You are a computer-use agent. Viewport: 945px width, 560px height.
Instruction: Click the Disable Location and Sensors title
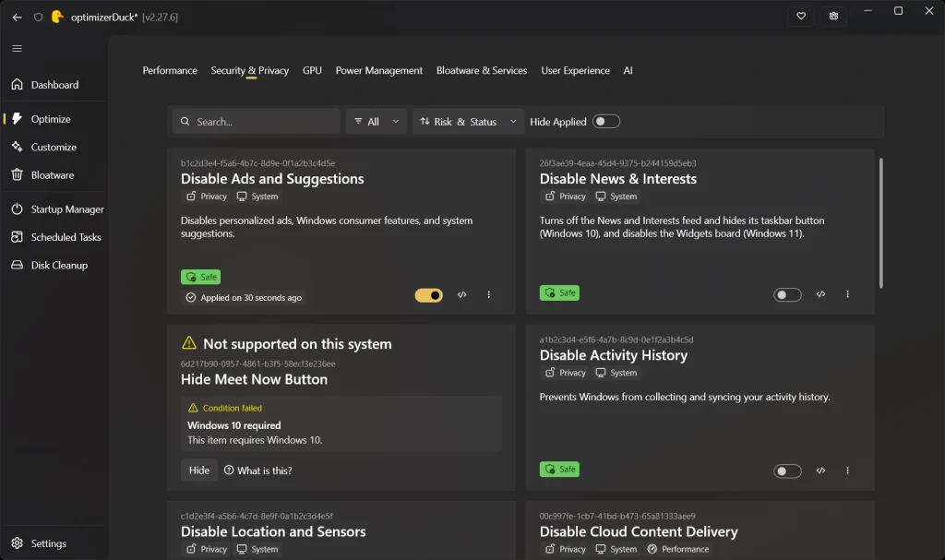[273, 531]
